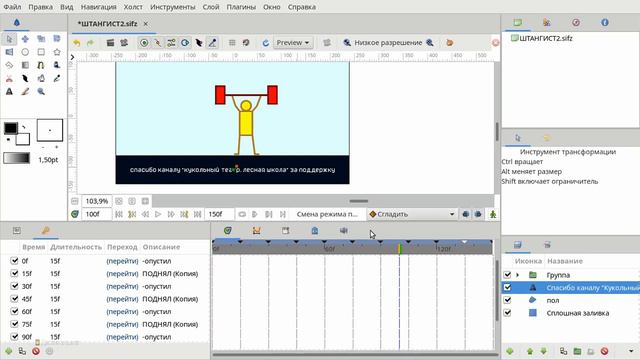Viewport: 640px width, 360px height.
Task: Toggle the 15f keyframe checkbox
Action: point(14,273)
